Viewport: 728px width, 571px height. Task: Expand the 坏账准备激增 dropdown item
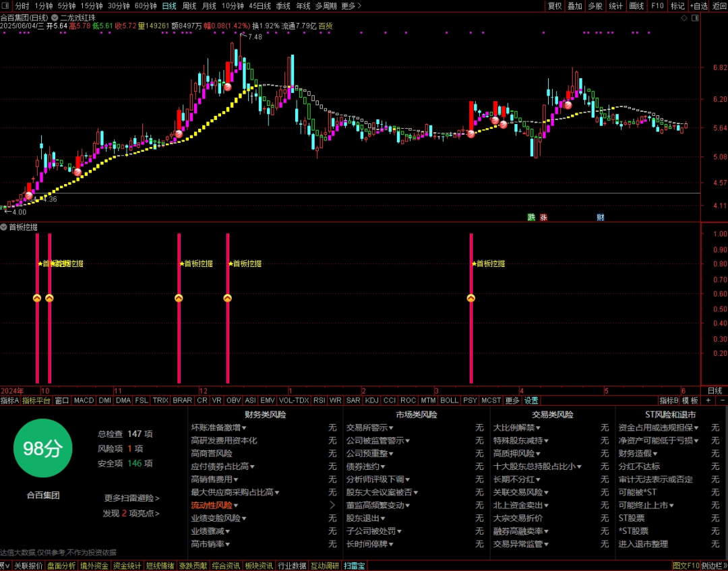coord(218,427)
